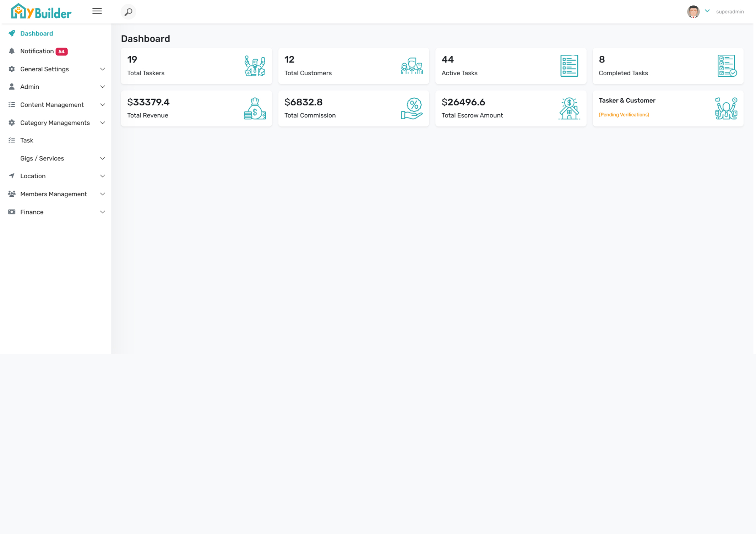This screenshot has height=534, width=756.
Task: Click the MyBuilder logo
Action: point(41,12)
